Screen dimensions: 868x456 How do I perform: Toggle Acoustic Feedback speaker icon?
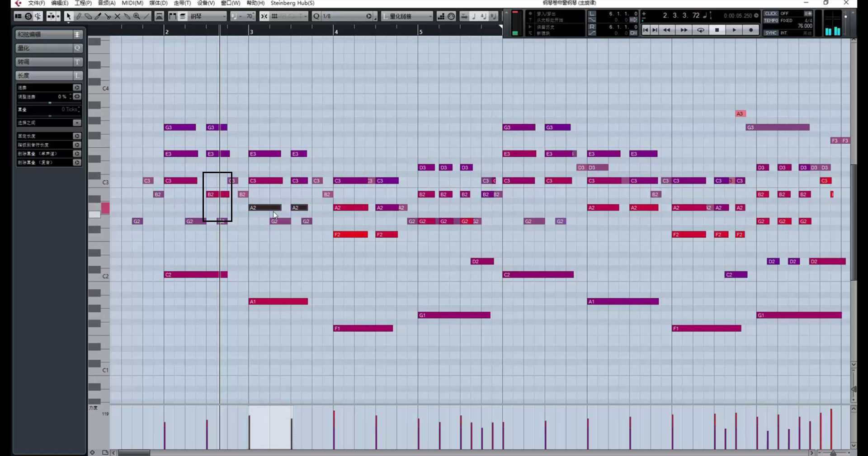38,16
